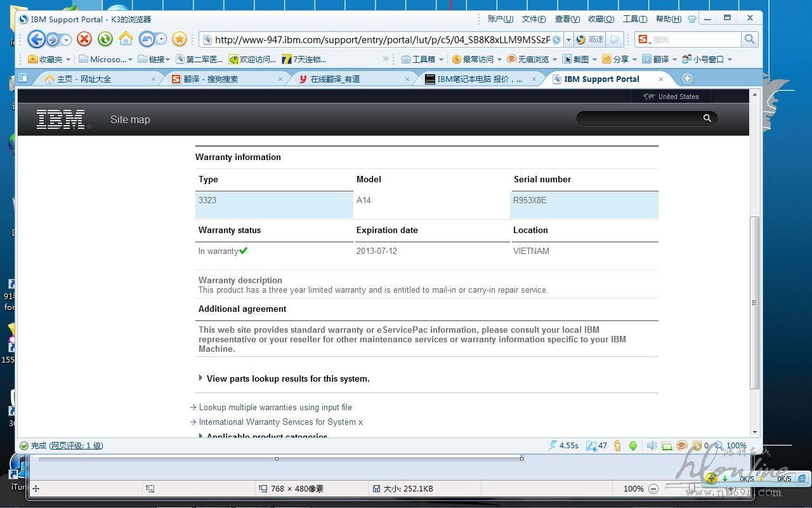The width and height of the screenshot is (812, 508).
Task: Go to browser home page icon
Action: (x=126, y=39)
